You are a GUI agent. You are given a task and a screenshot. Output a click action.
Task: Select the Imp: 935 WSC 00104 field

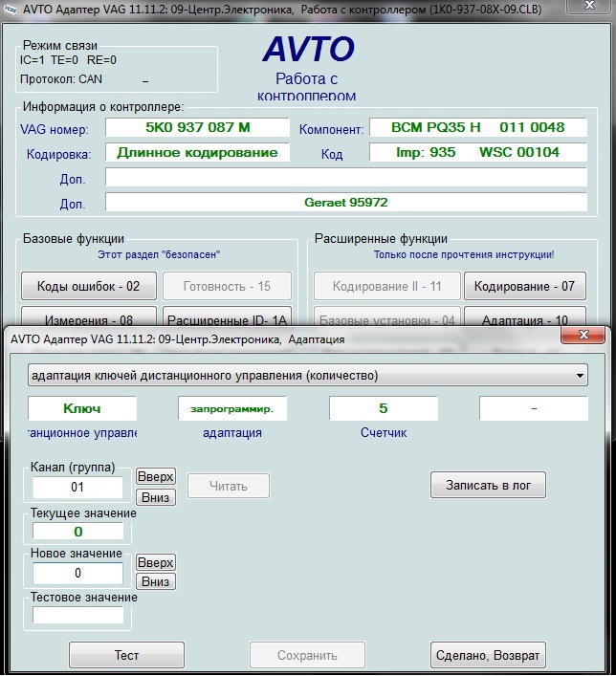478,152
